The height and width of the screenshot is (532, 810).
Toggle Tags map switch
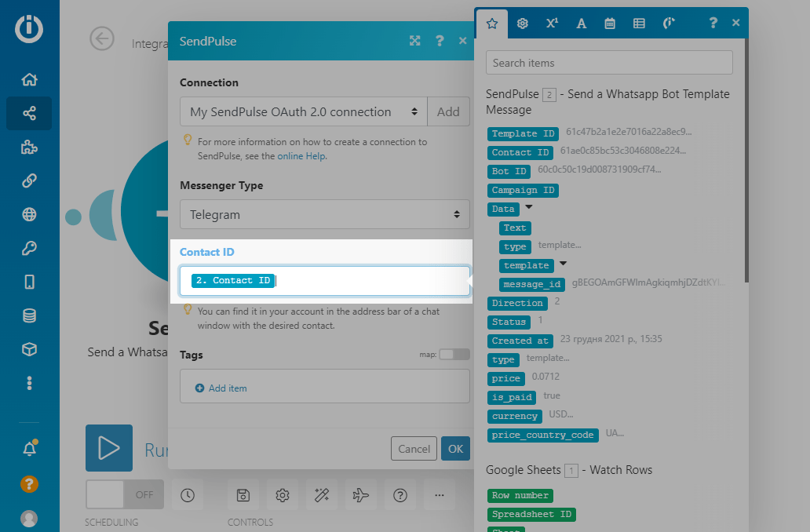pos(454,355)
